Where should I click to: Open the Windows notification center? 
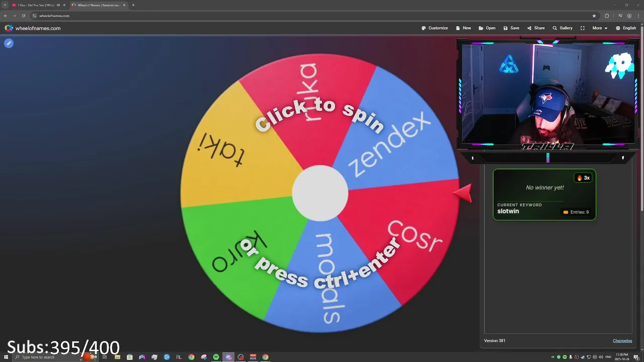click(x=636, y=357)
